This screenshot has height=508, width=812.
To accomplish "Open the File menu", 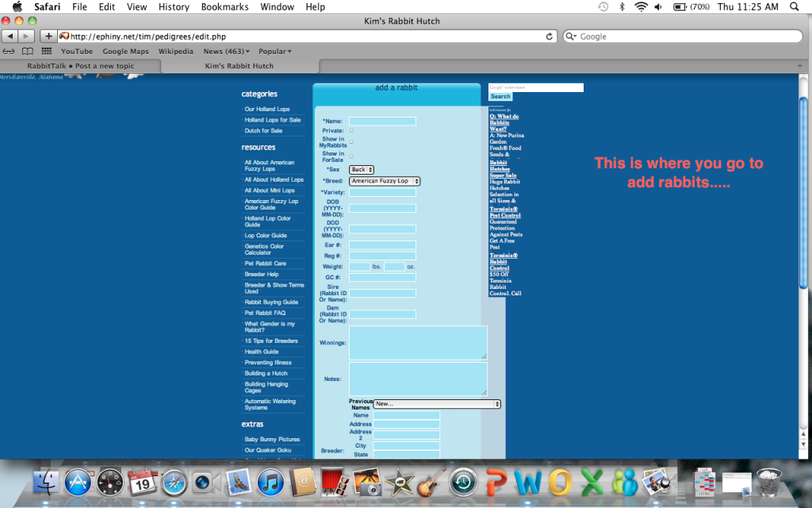I will click(x=79, y=6).
